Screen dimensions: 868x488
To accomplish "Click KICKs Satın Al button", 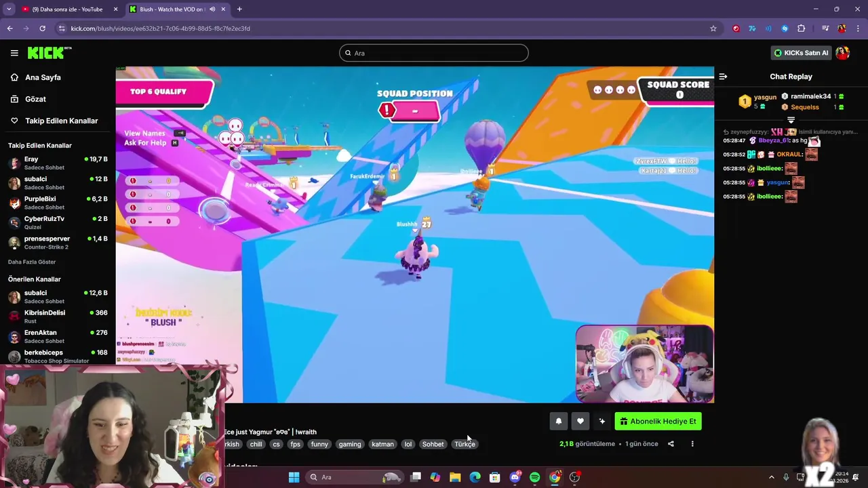I will [801, 53].
